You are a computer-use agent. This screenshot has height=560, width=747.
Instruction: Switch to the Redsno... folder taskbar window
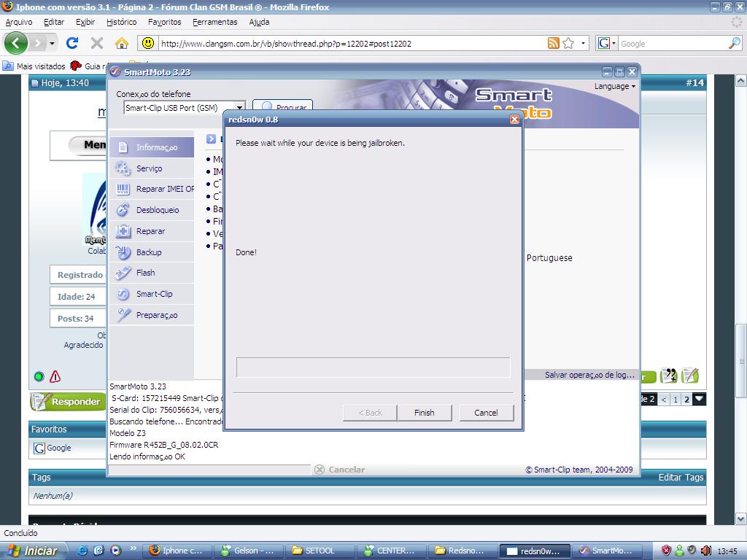coord(463,551)
